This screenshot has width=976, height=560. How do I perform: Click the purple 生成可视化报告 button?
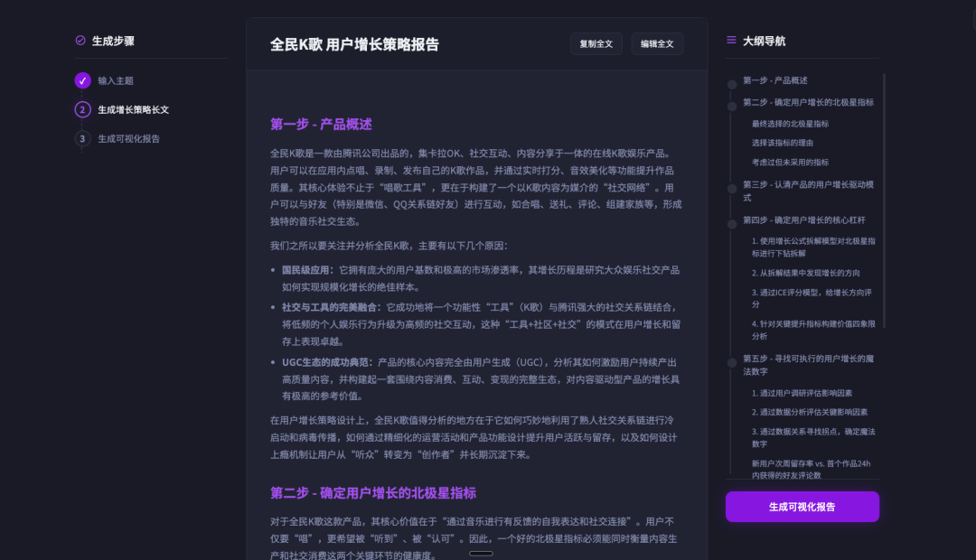802,507
